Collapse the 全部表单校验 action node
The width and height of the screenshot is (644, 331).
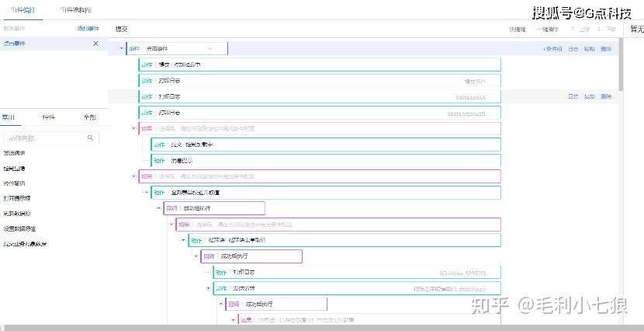(146, 192)
